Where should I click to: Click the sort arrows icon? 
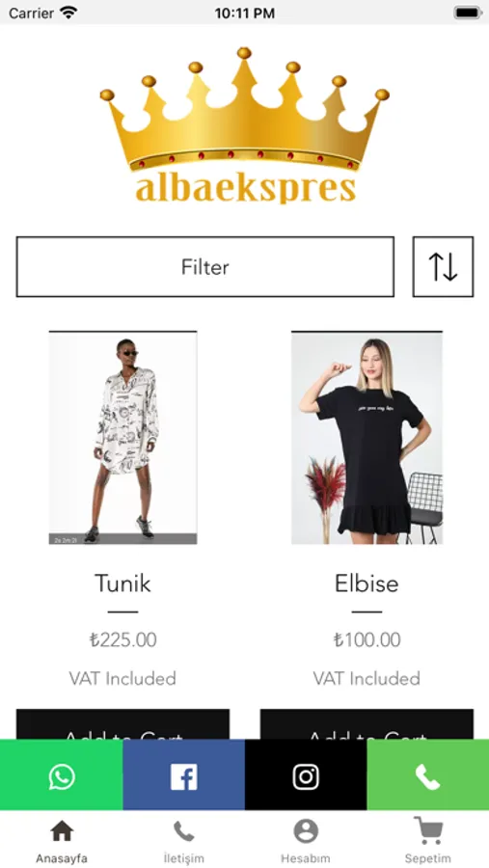(443, 267)
